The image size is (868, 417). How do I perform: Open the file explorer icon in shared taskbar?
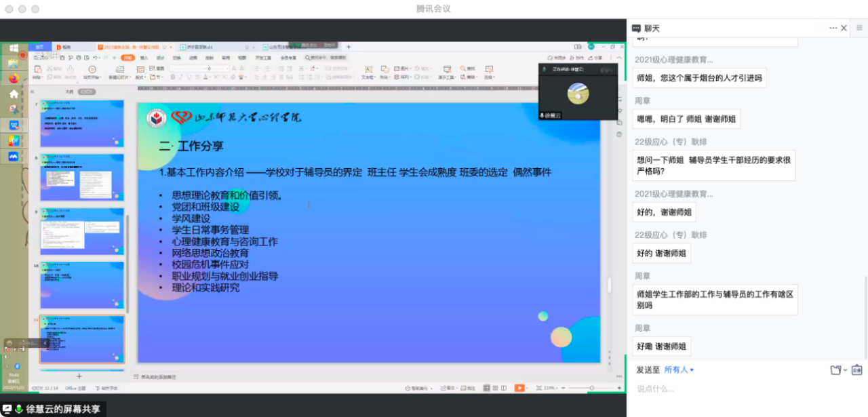14,63
